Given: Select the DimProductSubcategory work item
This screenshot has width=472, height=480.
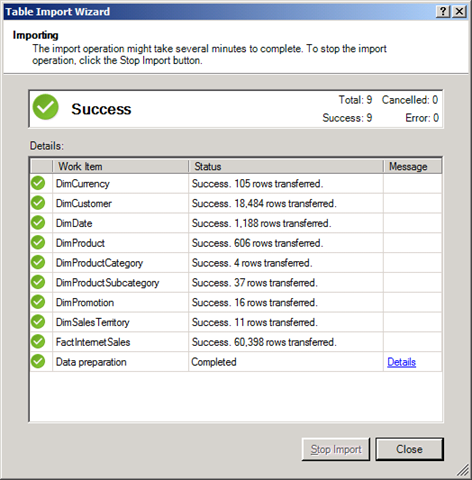Looking at the screenshot, I should pos(107,283).
